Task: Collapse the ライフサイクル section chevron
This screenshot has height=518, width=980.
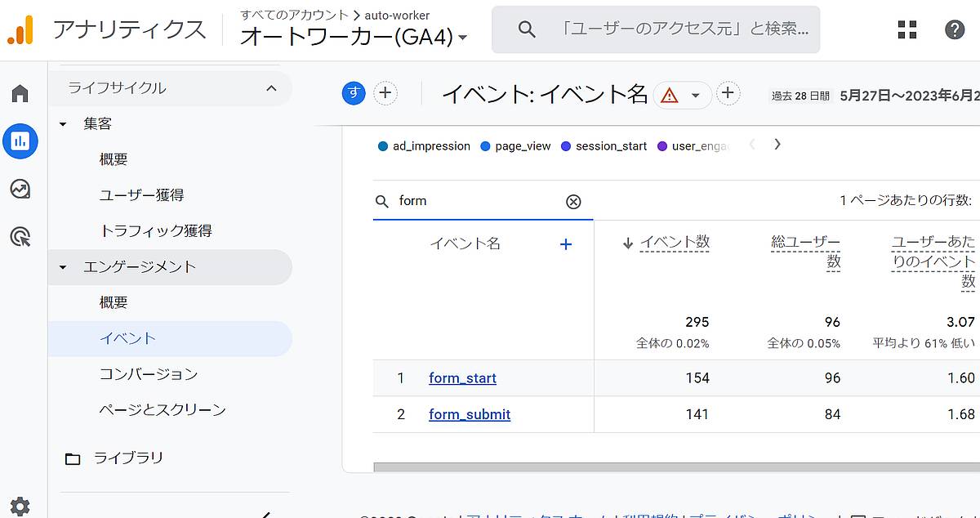Action: (269, 88)
